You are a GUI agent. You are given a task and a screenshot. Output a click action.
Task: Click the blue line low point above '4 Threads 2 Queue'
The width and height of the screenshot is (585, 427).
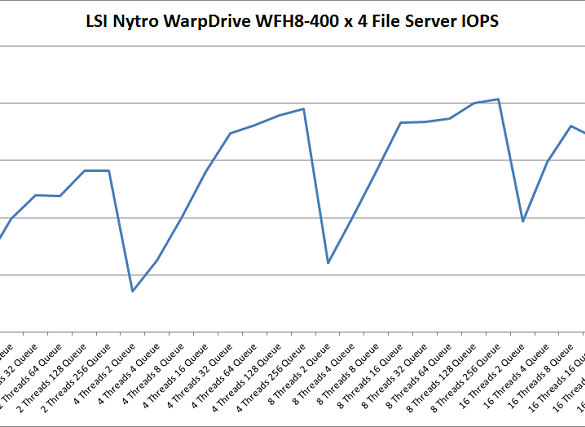coord(132,291)
